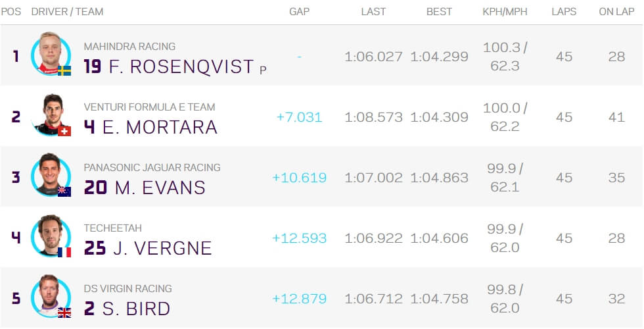Click the United Kingdom flag icon
The height and width of the screenshot is (329, 644).
click(x=64, y=313)
